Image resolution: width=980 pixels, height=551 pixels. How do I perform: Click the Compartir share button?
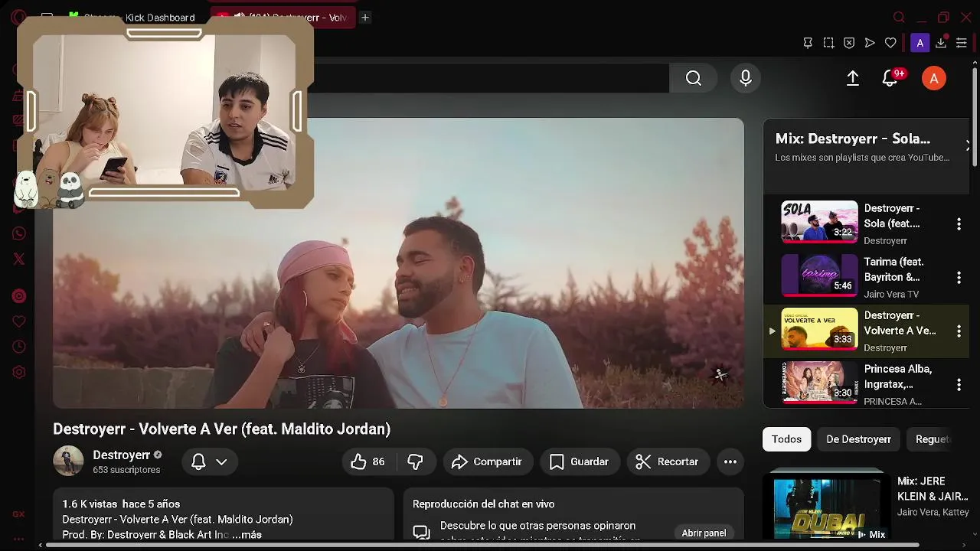click(488, 461)
